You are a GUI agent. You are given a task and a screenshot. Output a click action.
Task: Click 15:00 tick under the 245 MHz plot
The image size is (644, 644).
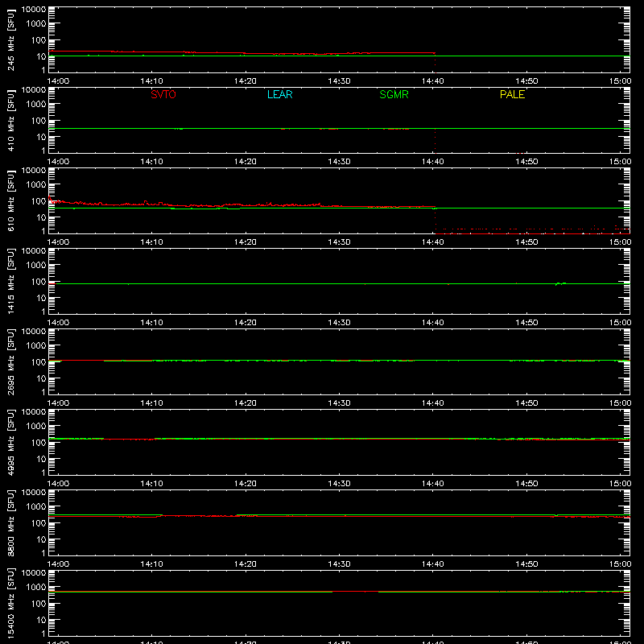(620, 81)
